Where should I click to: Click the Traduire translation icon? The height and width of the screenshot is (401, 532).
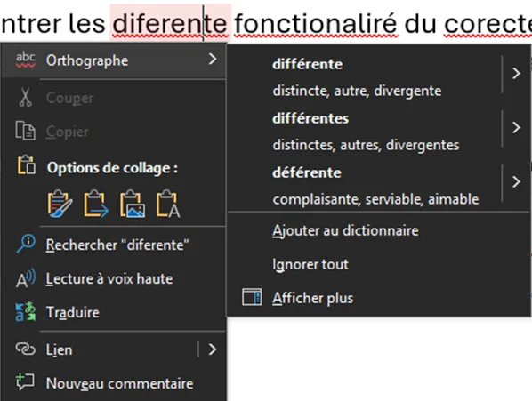click(x=26, y=311)
